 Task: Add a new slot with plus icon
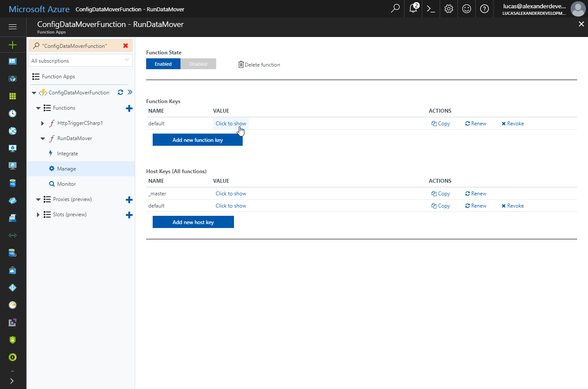pyautogui.click(x=129, y=215)
